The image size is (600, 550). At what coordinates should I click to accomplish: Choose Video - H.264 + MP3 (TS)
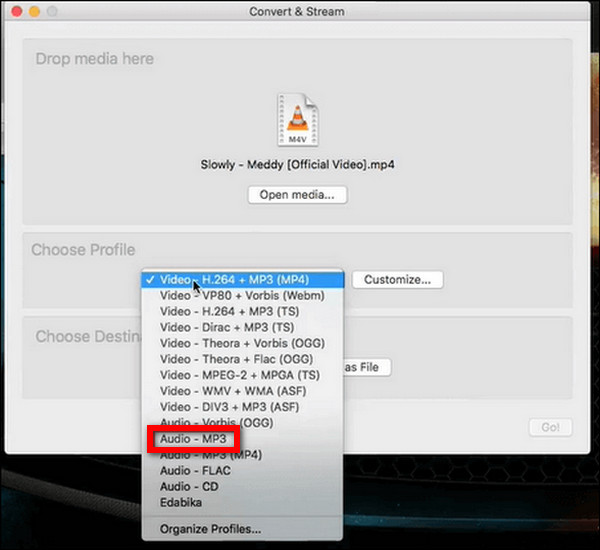(x=243, y=312)
